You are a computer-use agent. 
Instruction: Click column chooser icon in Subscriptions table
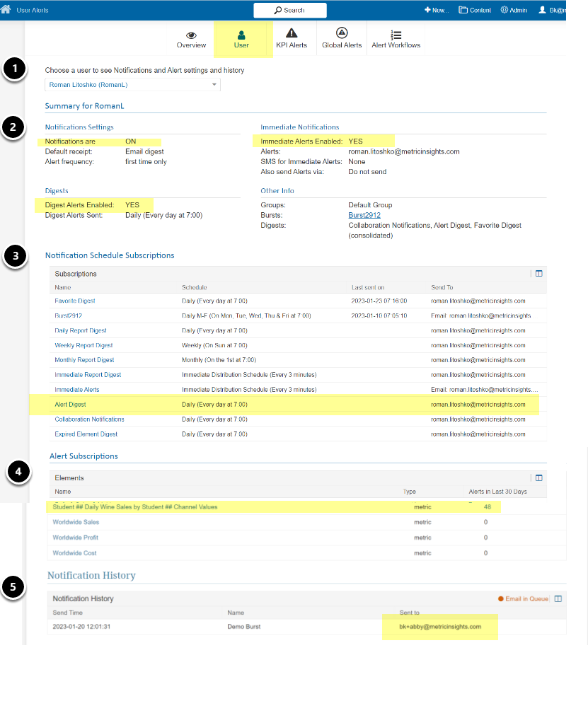tap(538, 274)
